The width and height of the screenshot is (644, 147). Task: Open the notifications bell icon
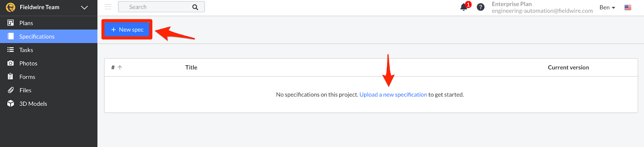click(464, 7)
